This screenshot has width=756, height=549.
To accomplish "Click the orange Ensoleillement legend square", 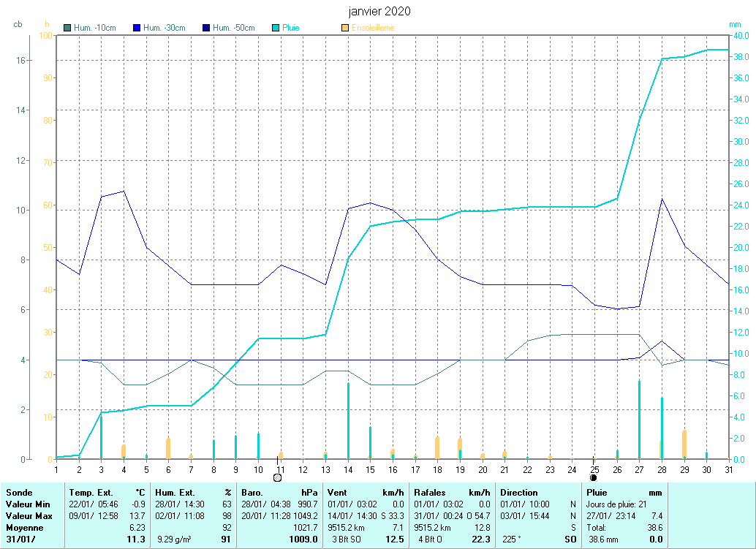I will tap(345, 29).
